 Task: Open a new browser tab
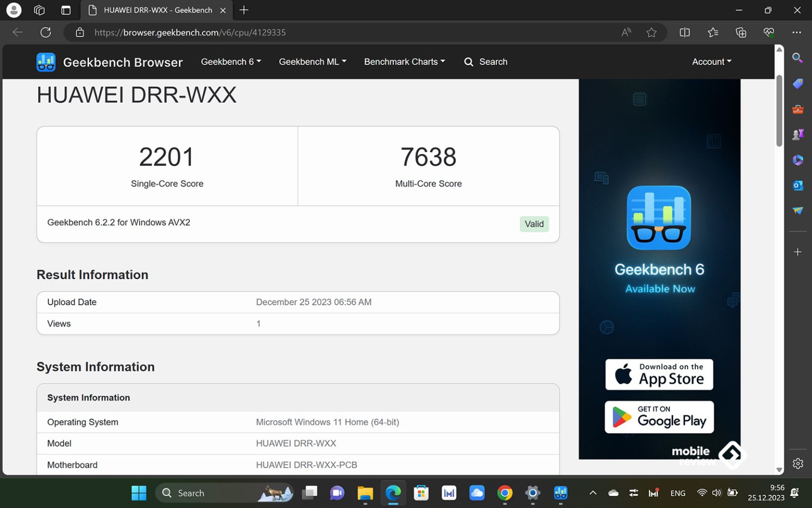pyautogui.click(x=244, y=10)
